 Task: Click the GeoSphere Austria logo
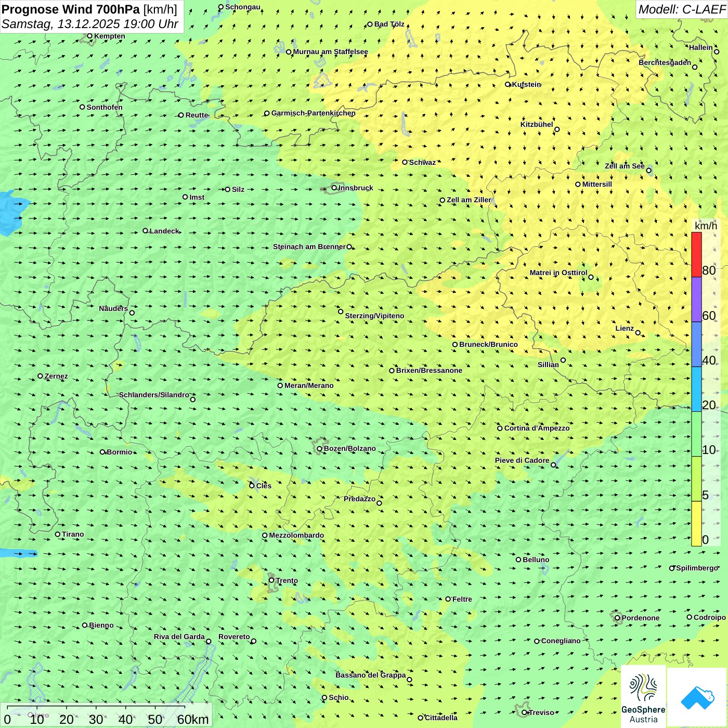pyautogui.click(x=643, y=697)
